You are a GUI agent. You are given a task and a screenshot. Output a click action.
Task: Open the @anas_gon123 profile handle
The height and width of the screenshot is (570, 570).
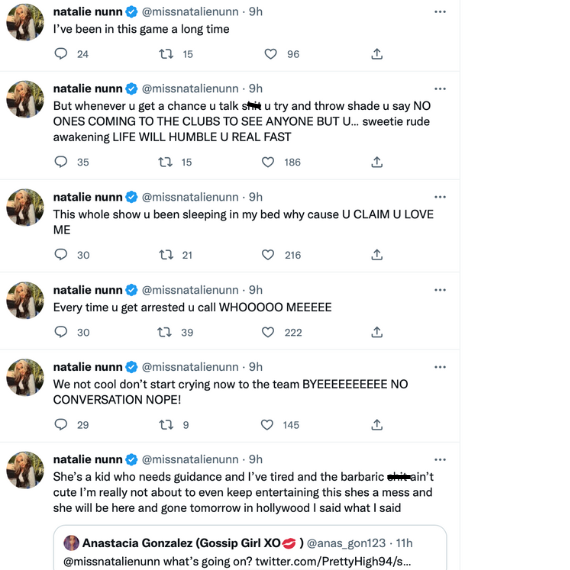(x=346, y=543)
